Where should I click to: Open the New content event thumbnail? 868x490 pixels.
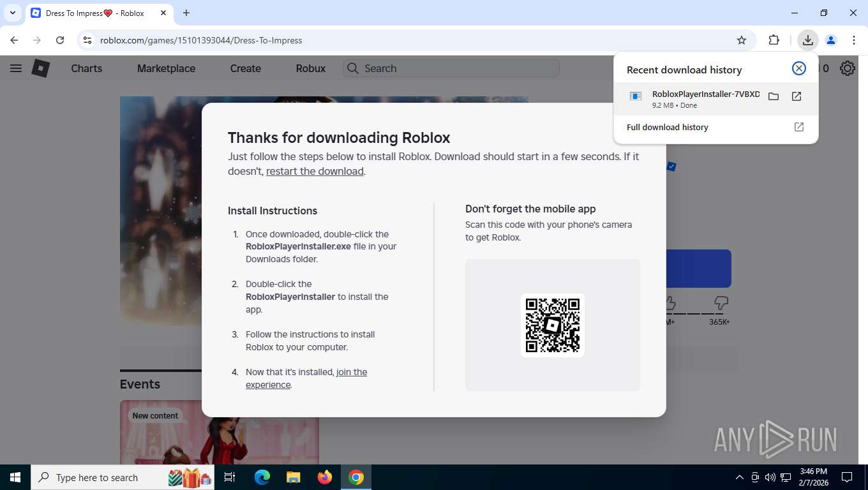click(x=219, y=432)
